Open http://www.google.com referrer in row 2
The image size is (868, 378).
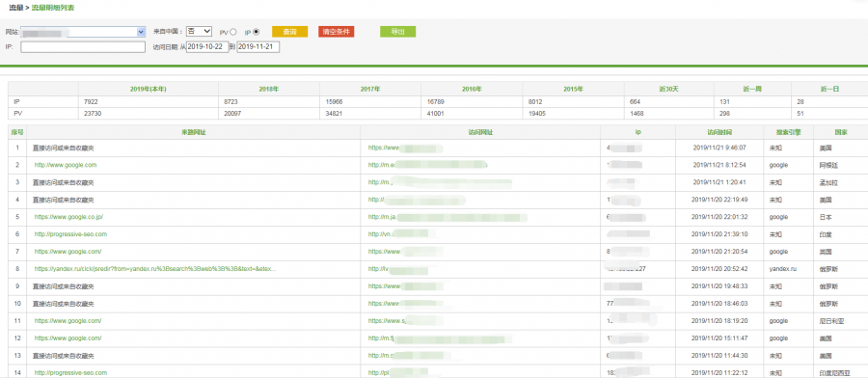(x=66, y=165)
